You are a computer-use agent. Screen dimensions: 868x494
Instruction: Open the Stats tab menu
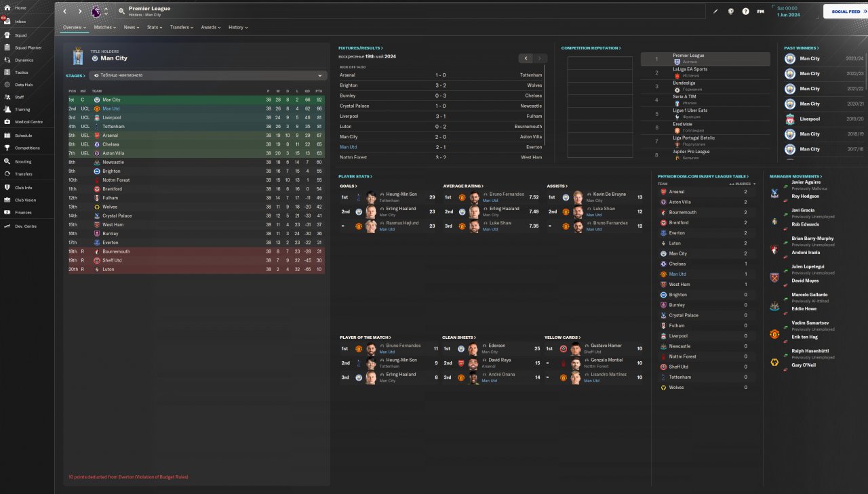tap(155, 28)
